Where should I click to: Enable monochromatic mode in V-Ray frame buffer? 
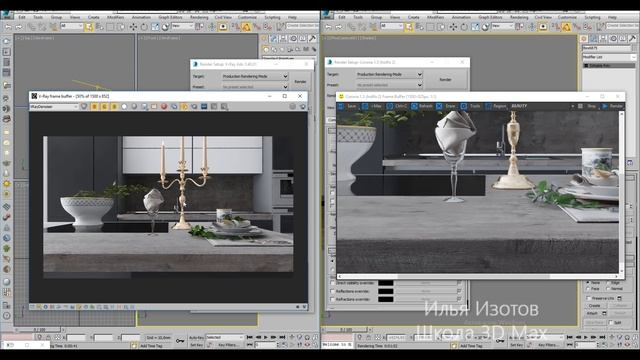coord(134,107)
